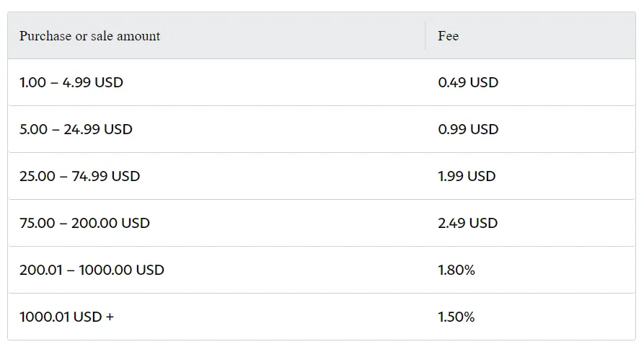Select the '75.00 – 200.00 USD' cell
The image size is (644, 347).
(x=216, y=223)
